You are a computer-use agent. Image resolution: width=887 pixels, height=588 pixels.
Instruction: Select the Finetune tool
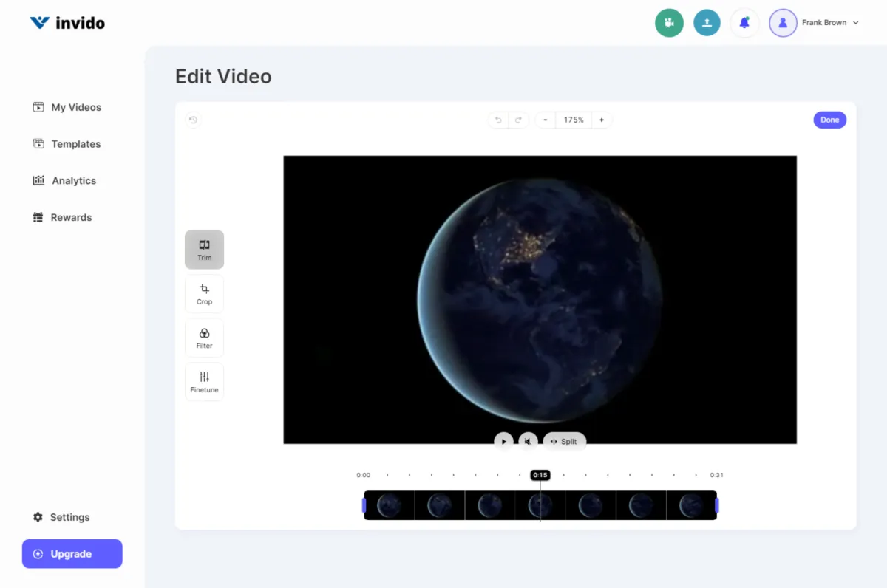(x=204, y=382)
